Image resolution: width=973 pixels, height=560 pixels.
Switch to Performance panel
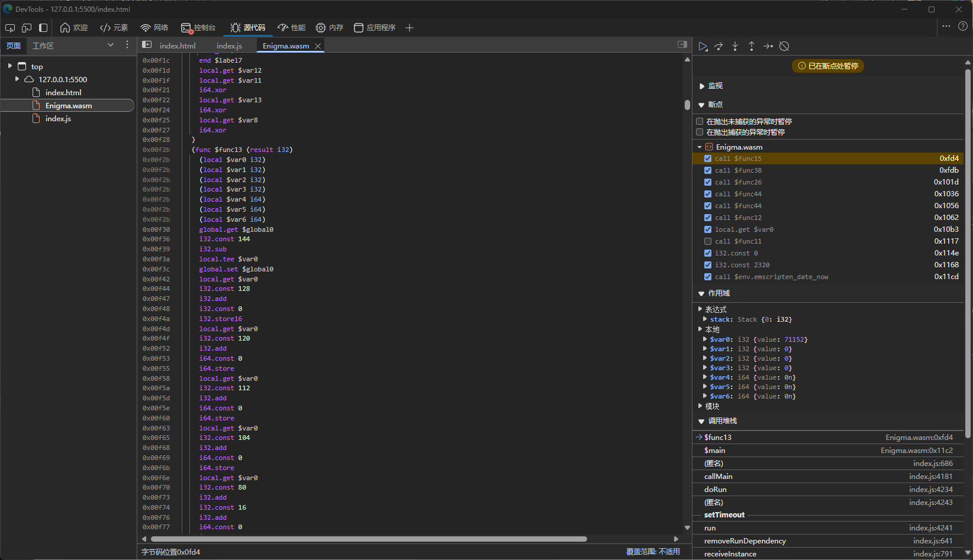(292, 28)
